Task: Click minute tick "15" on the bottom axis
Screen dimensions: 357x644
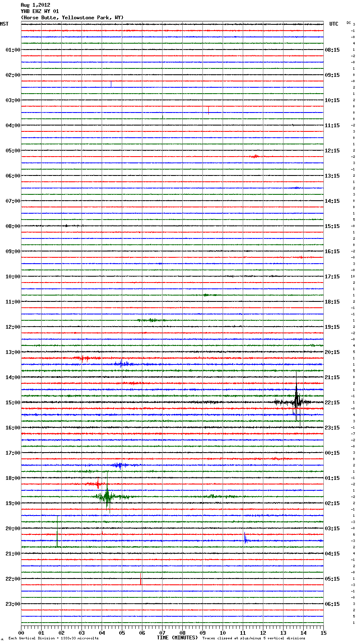Action: [x=323, y=633]
